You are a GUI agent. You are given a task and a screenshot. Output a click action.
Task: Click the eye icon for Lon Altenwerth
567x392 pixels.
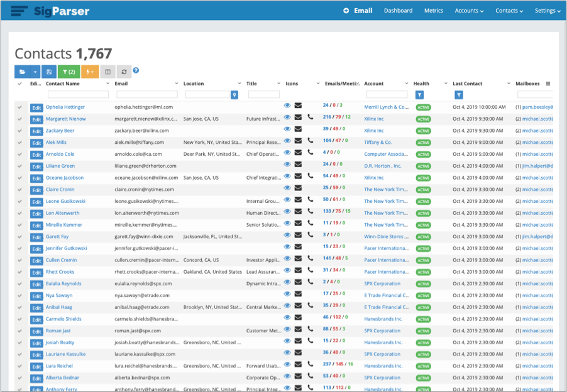click(x=287, y=211)
